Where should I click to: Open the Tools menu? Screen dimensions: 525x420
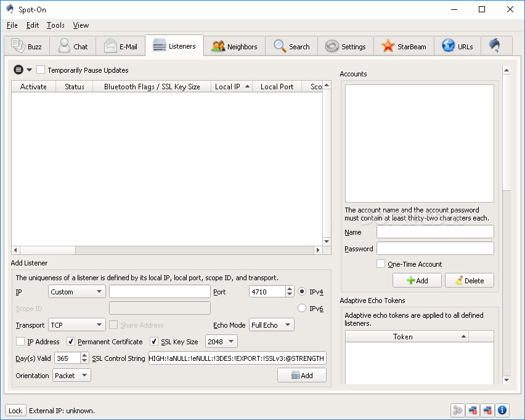[x=55, y=25]
